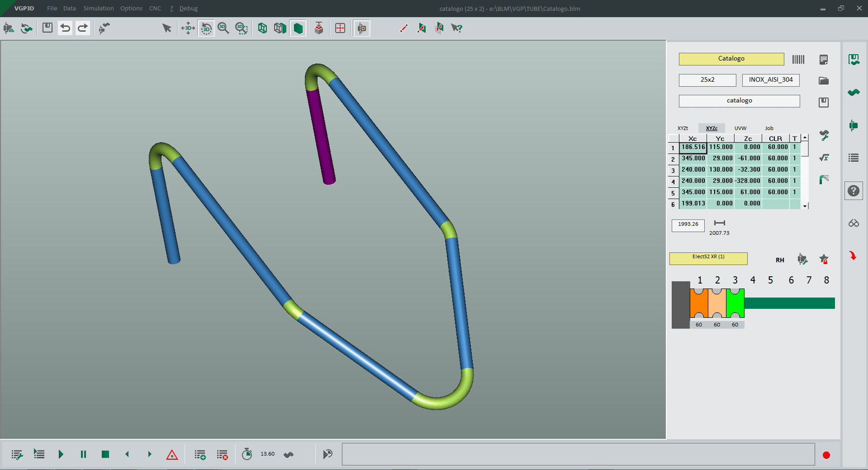
Task: Toggle the RH bending direction
Action: tap(780, 260)
